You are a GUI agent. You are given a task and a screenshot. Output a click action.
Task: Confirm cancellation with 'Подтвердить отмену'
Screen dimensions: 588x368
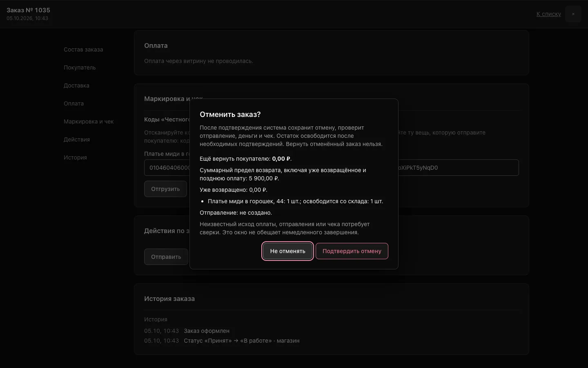352,251
